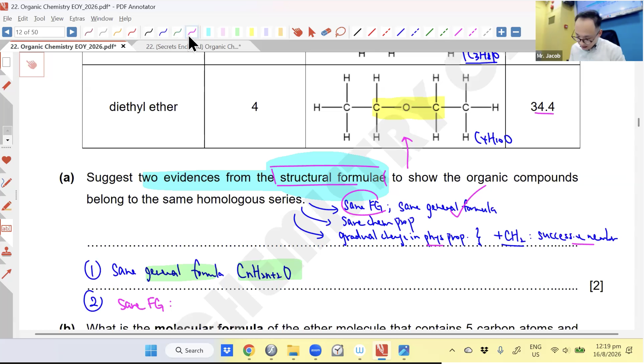Open the Window menu
This screenshot has height=364, width=644.
(x=102, y=18)
